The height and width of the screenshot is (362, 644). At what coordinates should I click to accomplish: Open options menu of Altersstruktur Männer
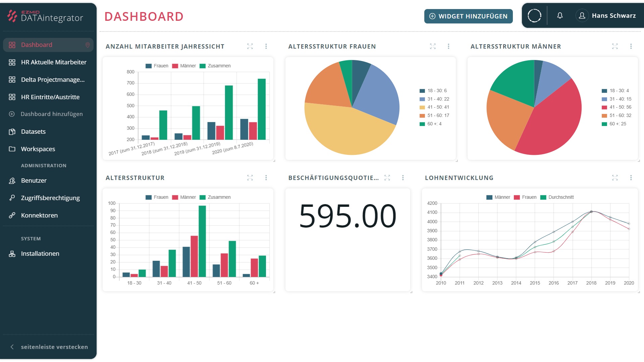point(631,46)
